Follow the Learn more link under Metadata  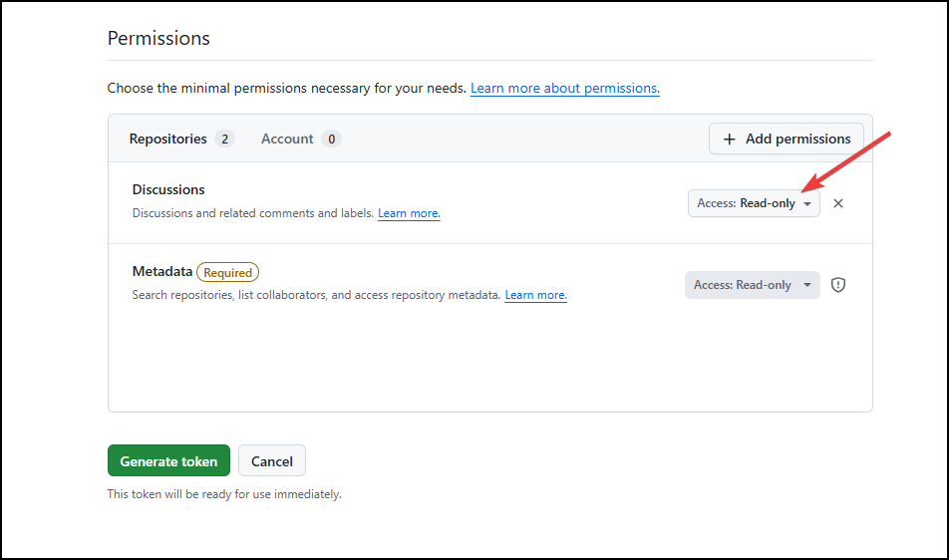[x=535, y=295]
